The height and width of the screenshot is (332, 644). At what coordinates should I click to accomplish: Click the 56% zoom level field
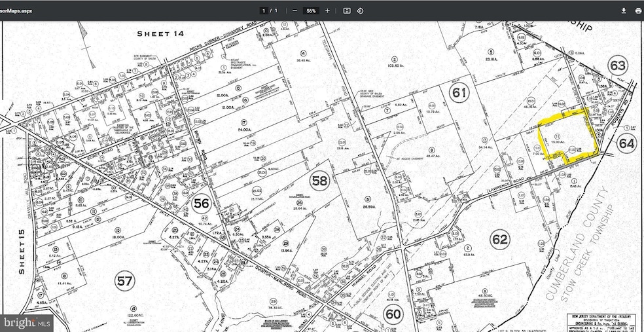(x=311, y=10)
